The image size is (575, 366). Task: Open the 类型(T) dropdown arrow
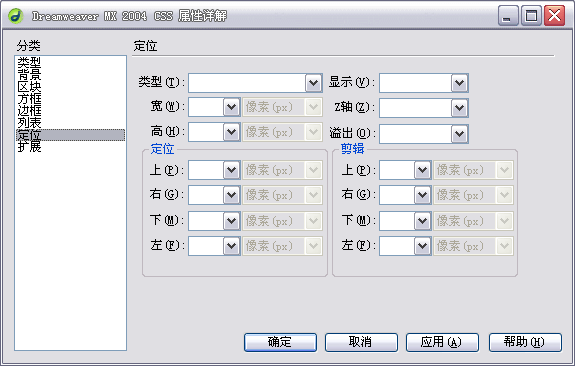tap(314, 83)
